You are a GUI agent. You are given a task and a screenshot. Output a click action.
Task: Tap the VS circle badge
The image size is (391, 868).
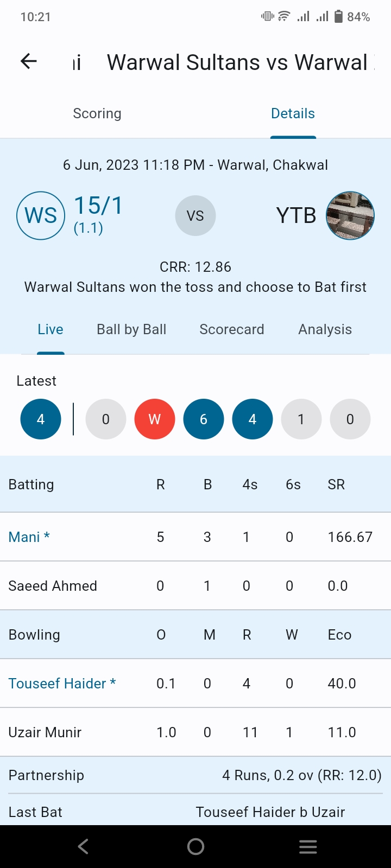coord(195,215)
